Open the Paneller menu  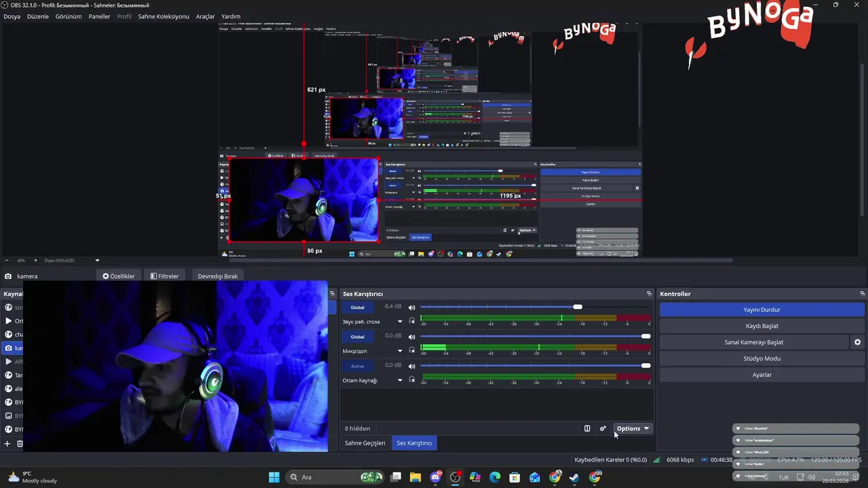click(x=99, y=16)
